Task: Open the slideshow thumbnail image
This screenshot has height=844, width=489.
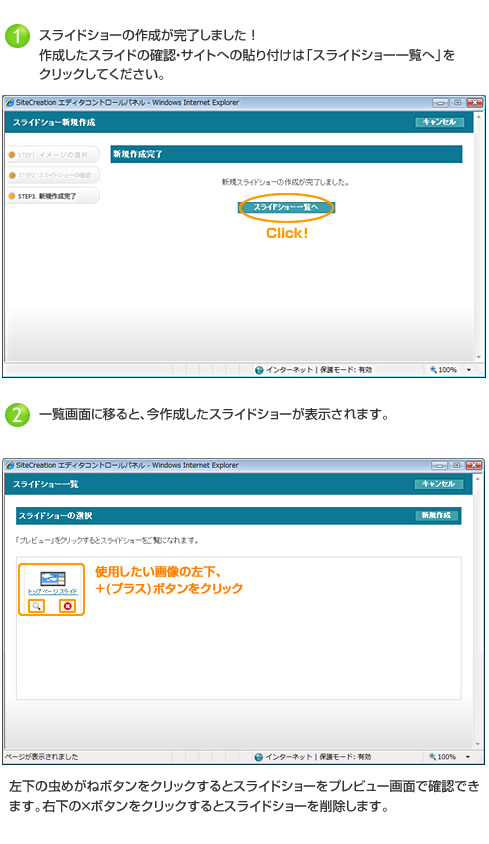Action: [53, 579]
